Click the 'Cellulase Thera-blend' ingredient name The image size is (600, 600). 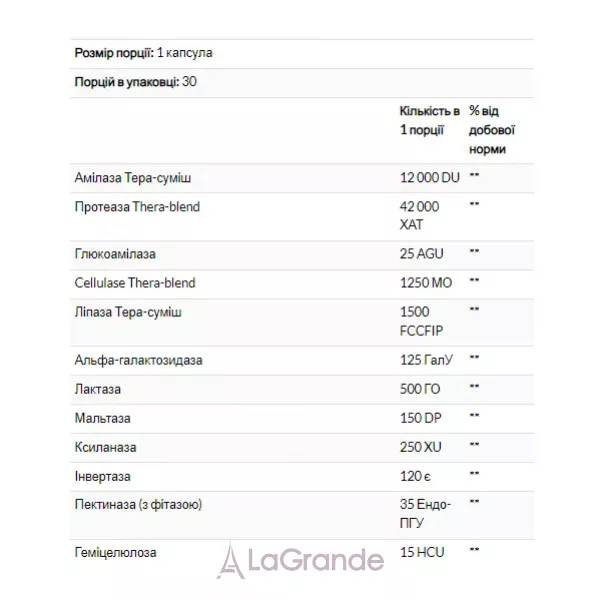[135, 283]
